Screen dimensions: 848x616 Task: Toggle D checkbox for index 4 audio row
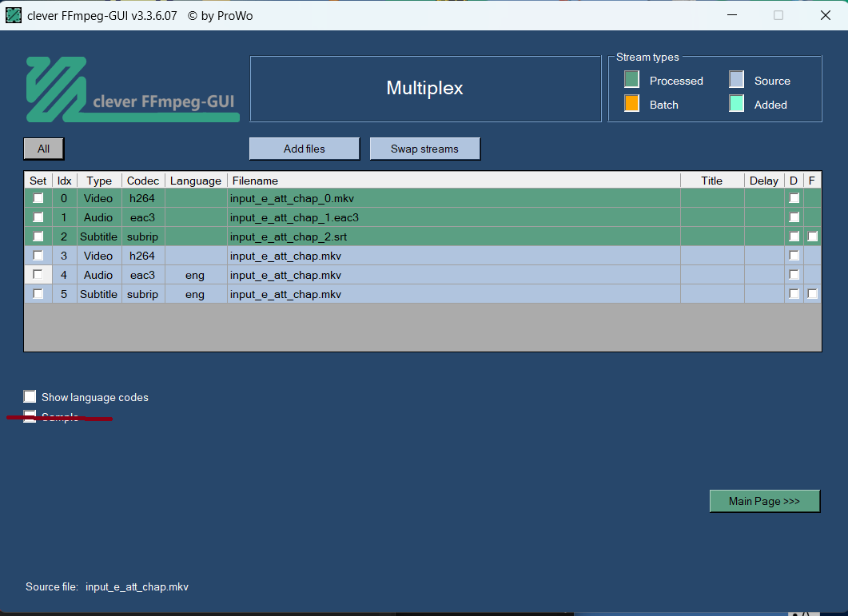(x=794, y=274)
